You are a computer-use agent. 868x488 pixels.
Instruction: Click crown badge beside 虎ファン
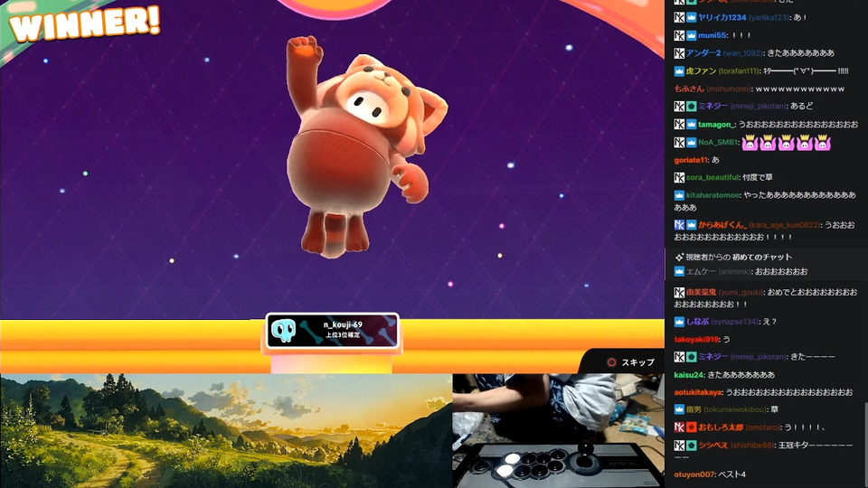point(679,70)
